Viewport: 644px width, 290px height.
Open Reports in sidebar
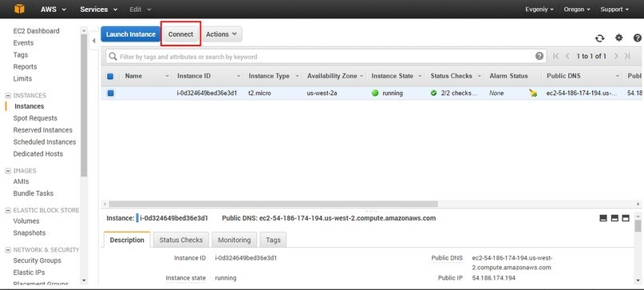[x=25, y=66]
